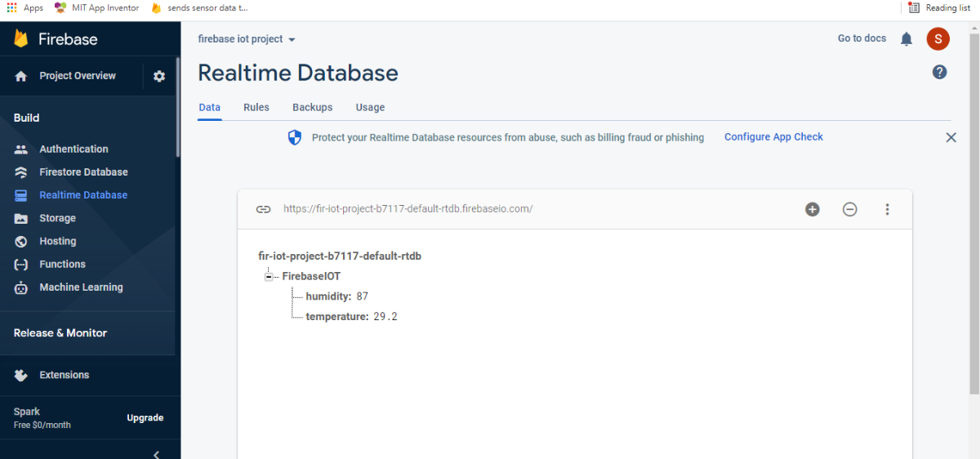The width and height of the screenshot is (980, 459).
Task: Click the remove minus circle icon
Action: coord(850,209)
